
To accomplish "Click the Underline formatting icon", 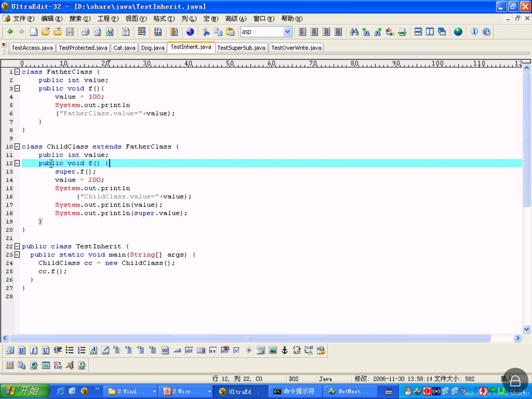I will (x=46, y=350).
